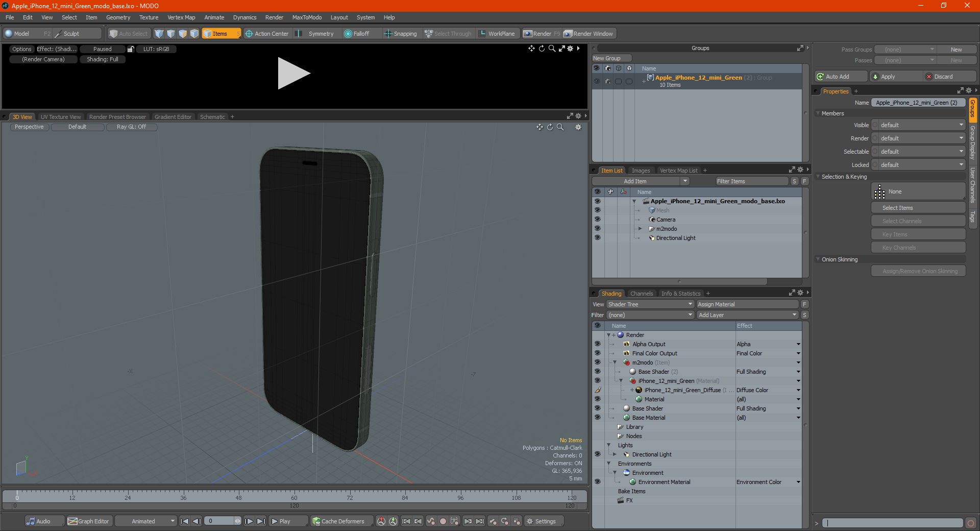Screen dimensions: 980x531
Task: Click the command history record circle icon
Action: click(970, 523)
